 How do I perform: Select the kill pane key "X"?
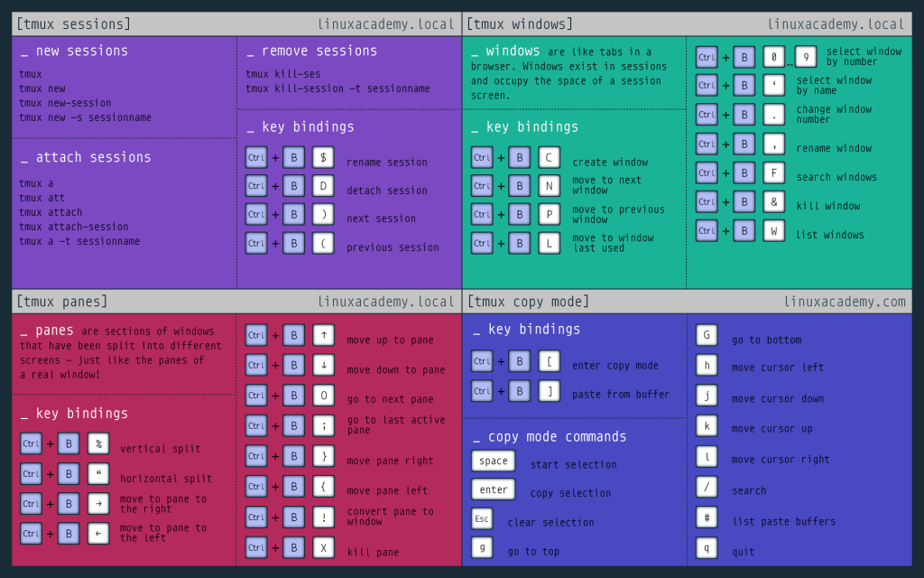point(323,547)
